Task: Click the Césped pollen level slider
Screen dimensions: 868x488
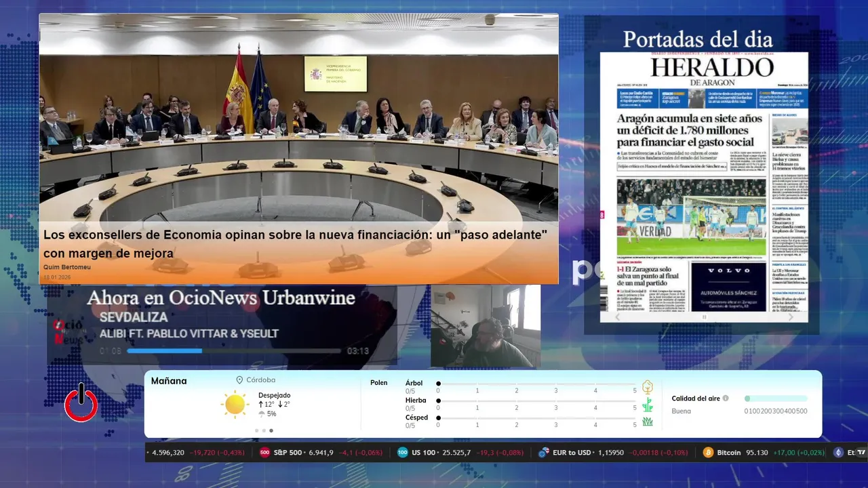Action: click(x=537, y=418)
